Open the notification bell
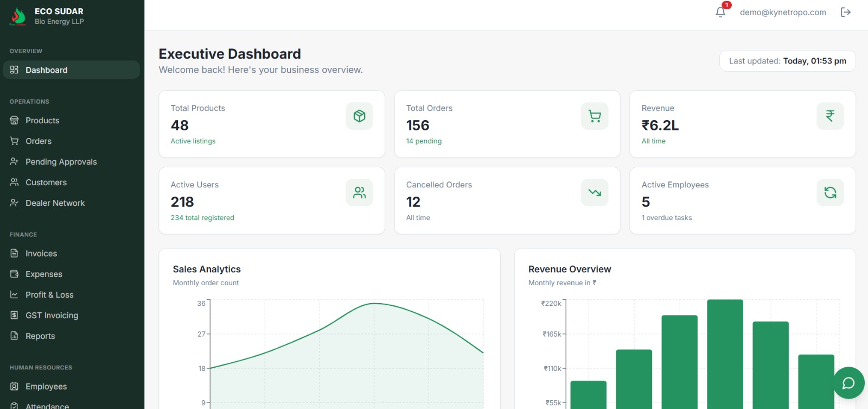 pyautogui.click(x=720, y=12)
